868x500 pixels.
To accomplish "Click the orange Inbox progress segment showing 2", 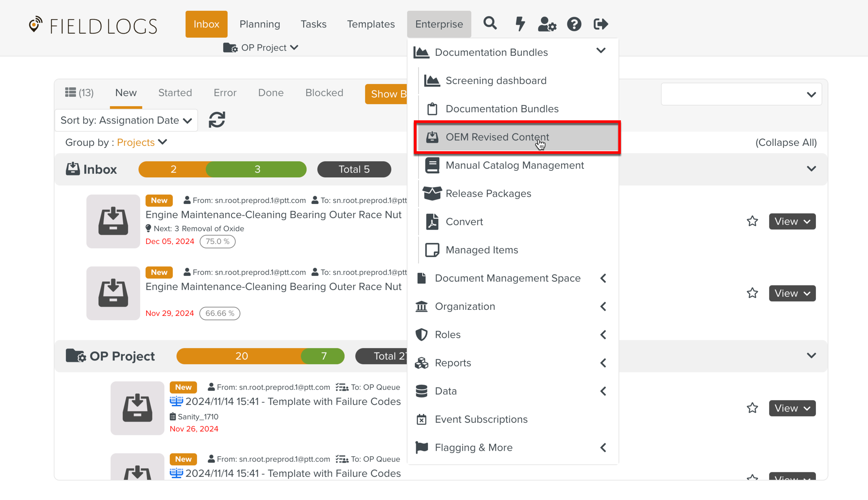I will 173,169.
